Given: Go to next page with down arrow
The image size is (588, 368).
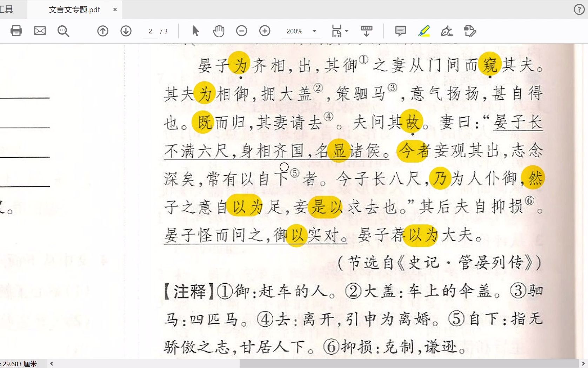Looking at the screenshot, I should tap(126, 31).
